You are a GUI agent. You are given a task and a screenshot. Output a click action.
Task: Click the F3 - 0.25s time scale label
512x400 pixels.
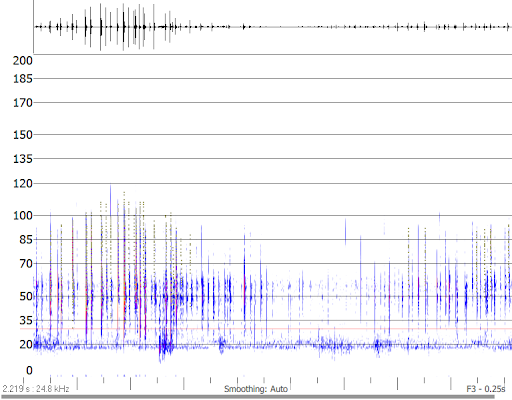click(x=486, y=389)
